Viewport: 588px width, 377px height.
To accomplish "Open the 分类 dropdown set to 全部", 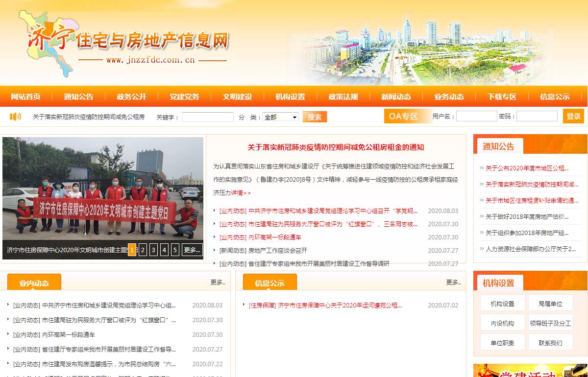I will coord(281,117).
